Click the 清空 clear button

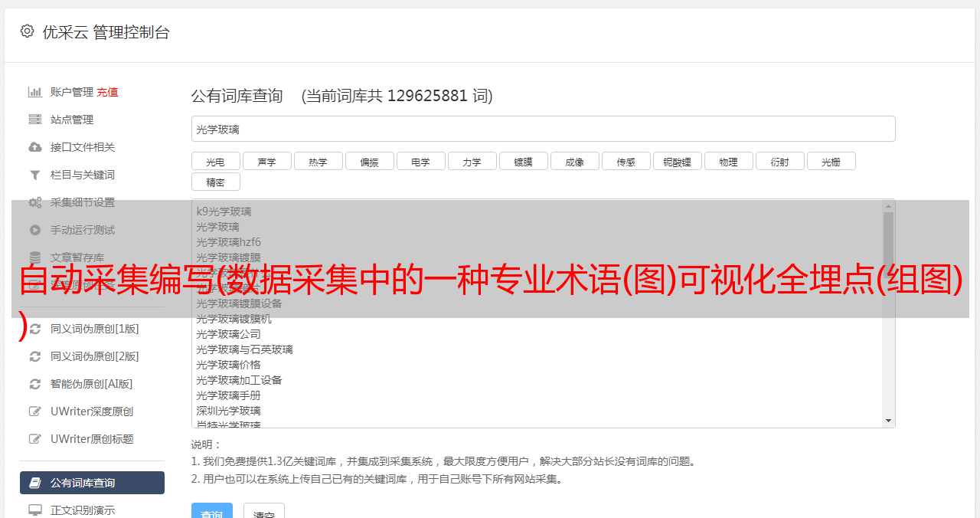coord(263,510)
